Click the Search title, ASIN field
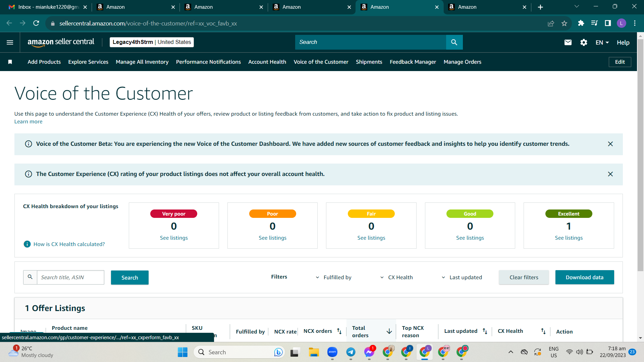The image size is (644, 362). pos(70,278)
